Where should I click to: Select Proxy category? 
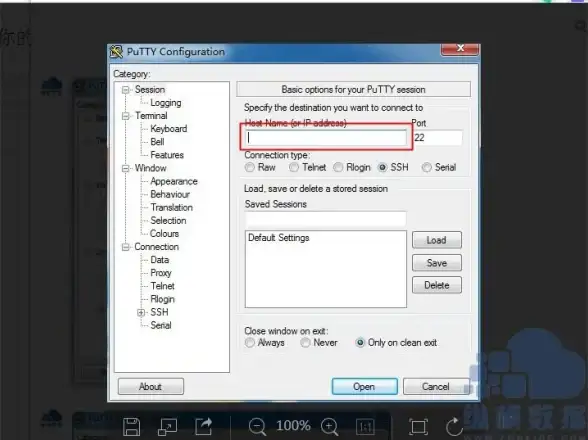pyautogui.click(x=161, y=273)
